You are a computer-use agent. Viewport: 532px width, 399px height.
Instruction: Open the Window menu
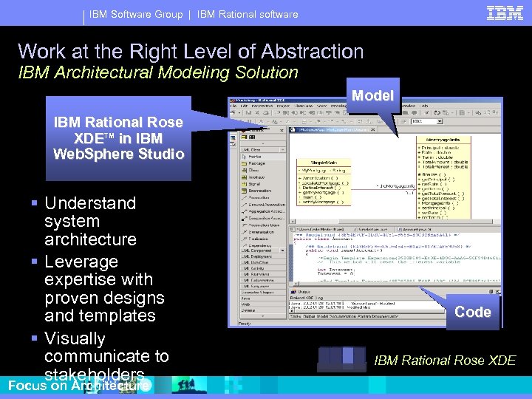click(x=408, y=106)
